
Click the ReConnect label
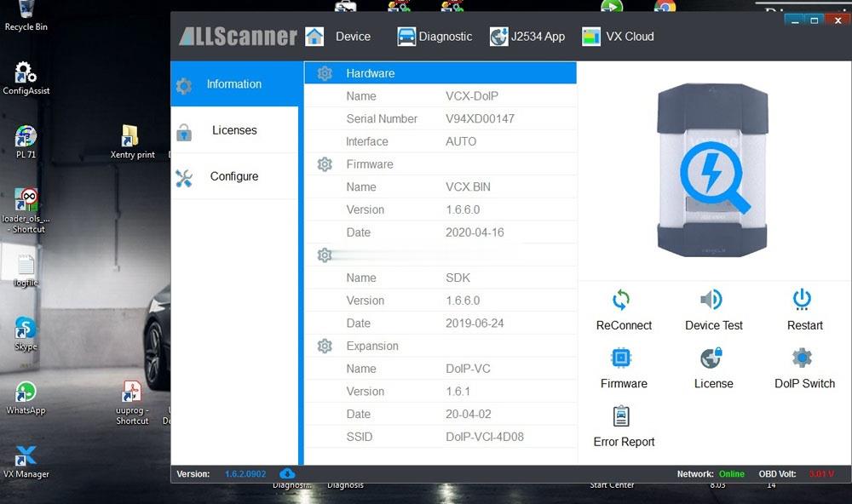[624, 325]
